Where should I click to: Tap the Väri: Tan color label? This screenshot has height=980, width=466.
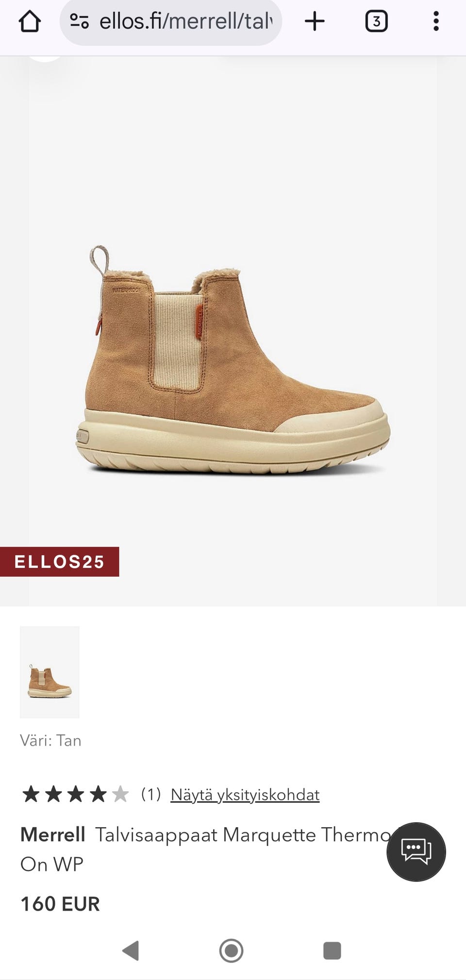(x=50, y=740)
